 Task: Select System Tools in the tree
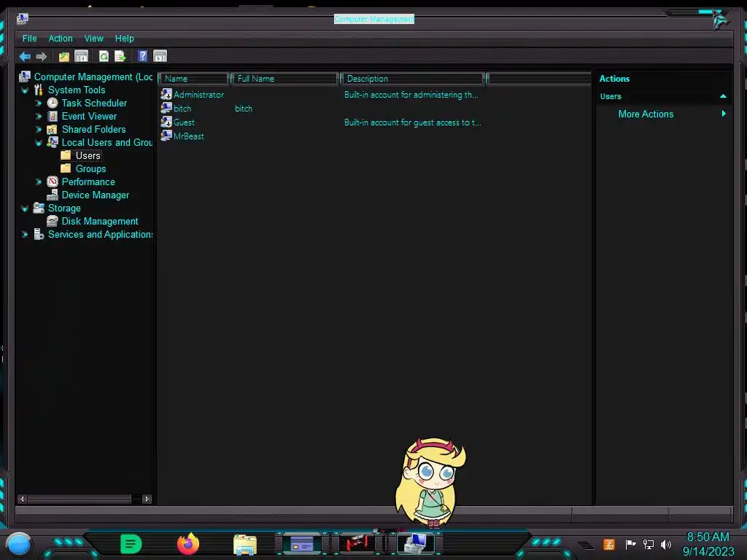pyautogui.click(x=76, y=90)
